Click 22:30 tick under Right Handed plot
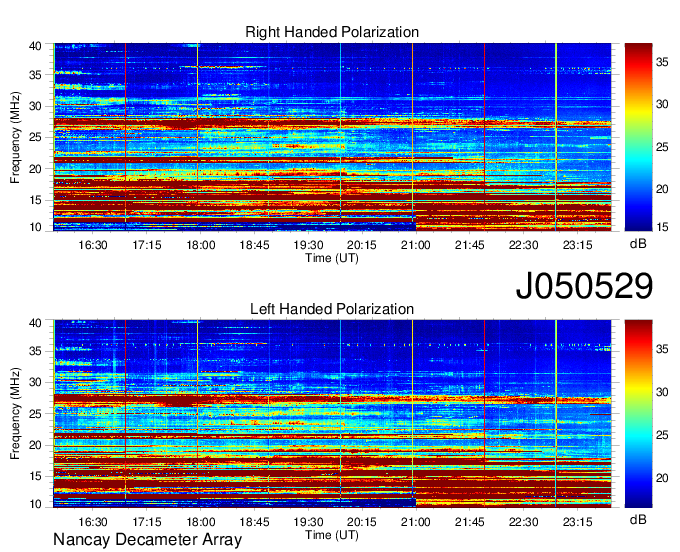 coord(523,245)
